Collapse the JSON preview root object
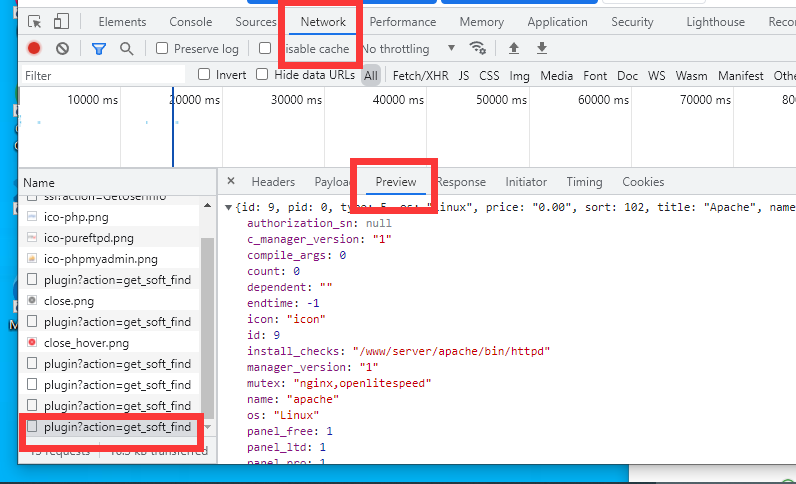 (x=228, y=207)
